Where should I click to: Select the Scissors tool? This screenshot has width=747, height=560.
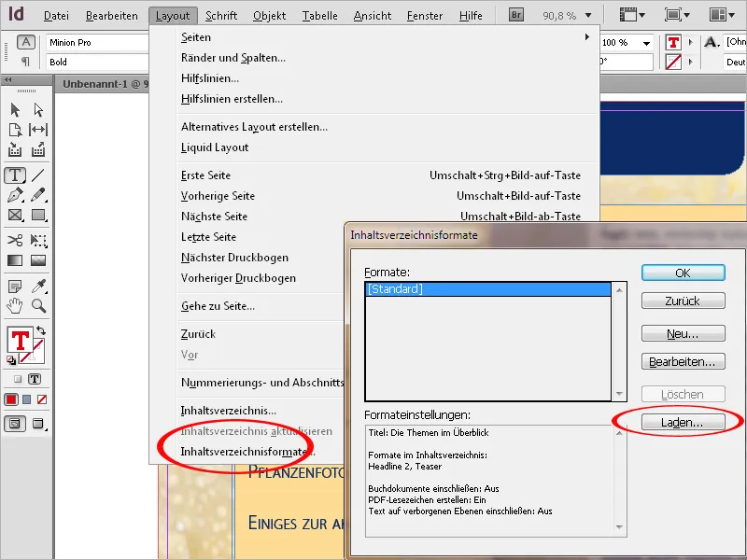pyautogui.click(x=15, y=240)
